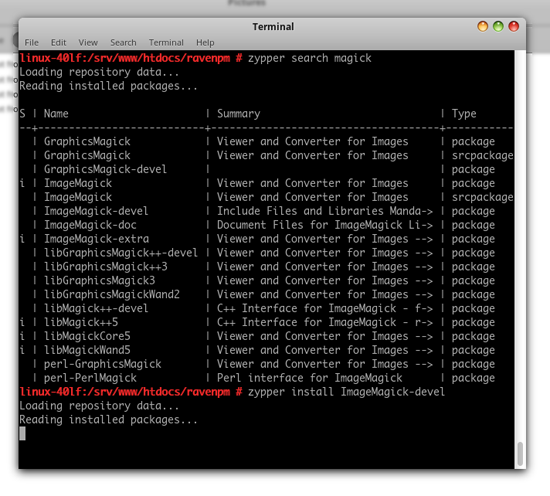Image resolution: width=550 pixels, height=496 pixels.
Task: Click the green maximize window button
Action: (x=498, y=26)
